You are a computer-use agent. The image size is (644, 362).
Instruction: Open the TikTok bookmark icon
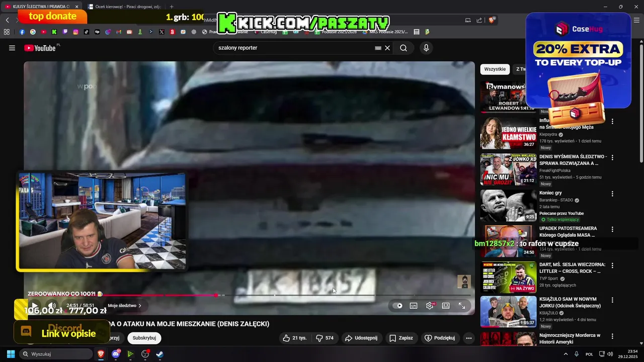tap(87, 32)
